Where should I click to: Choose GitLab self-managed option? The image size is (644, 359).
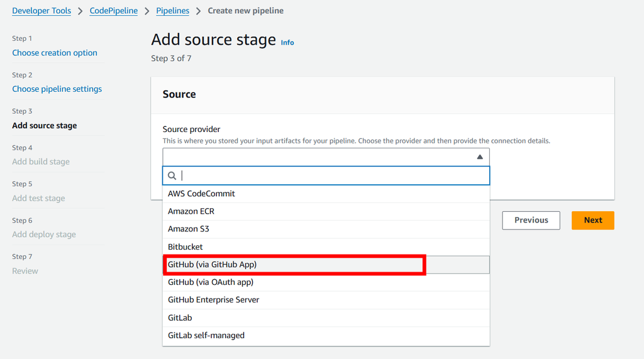point(326,336)
